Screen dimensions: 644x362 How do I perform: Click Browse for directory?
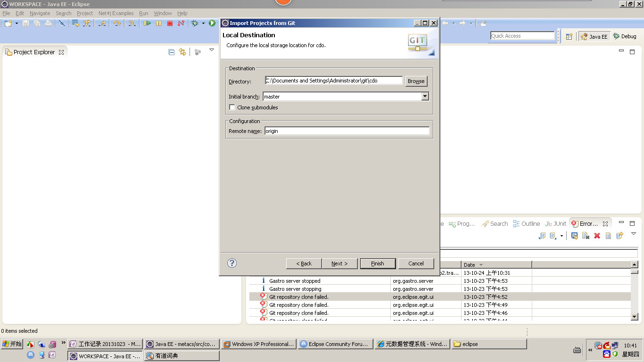pyautogui.click(x=416, y=81)
